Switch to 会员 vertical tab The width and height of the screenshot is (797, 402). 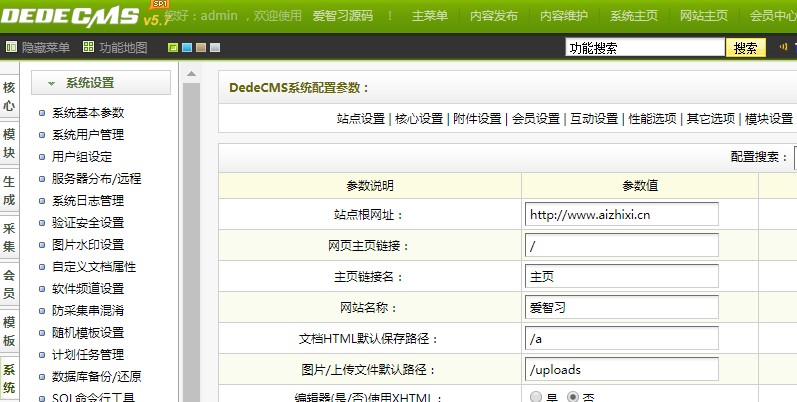pos(9,285)
